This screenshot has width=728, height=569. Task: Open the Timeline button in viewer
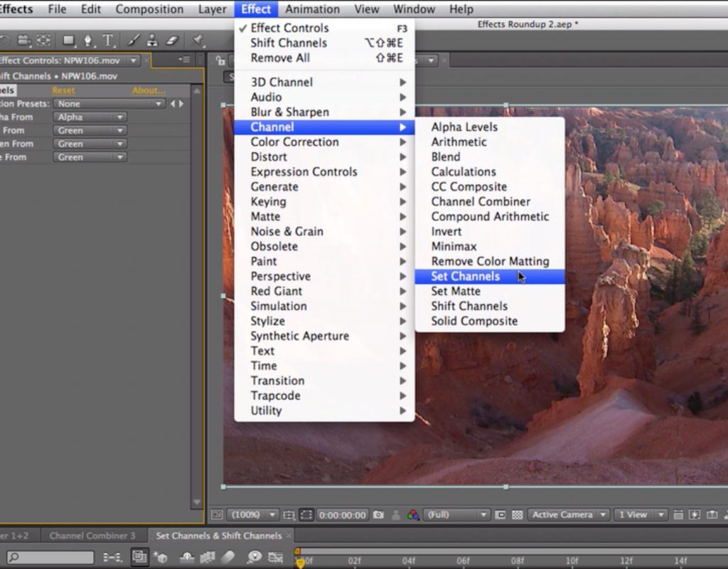(x=712, y=515)
